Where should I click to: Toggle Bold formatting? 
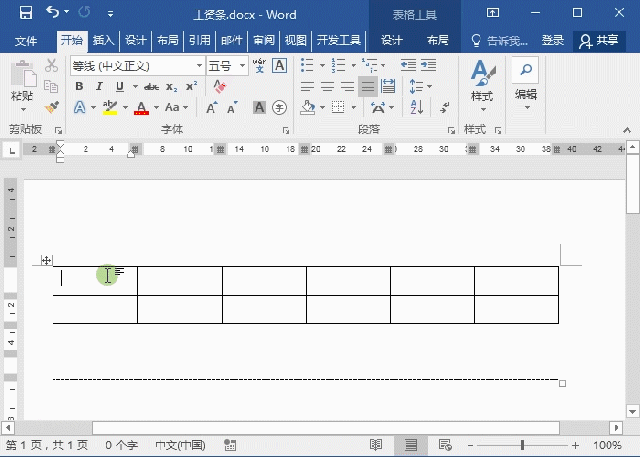(79, 86)
